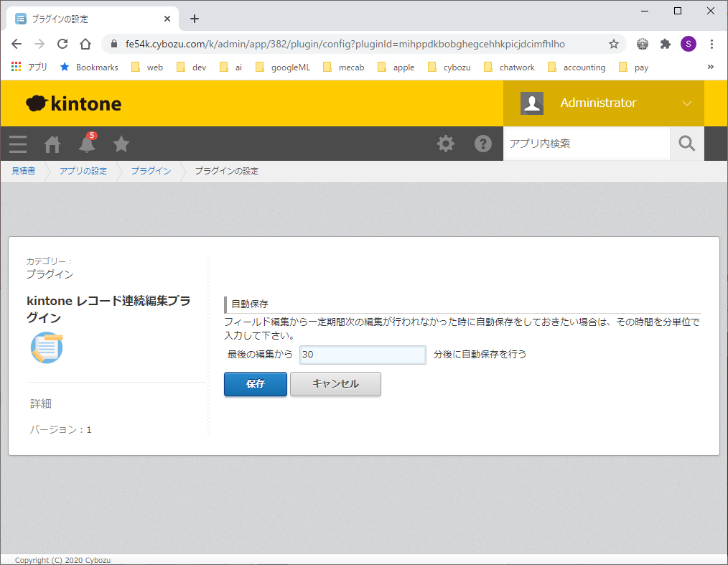Image resolution: width=728 pixels, height=565 pixels.
Task: Bookmark this page with star icon
Action: click(614, 44)
